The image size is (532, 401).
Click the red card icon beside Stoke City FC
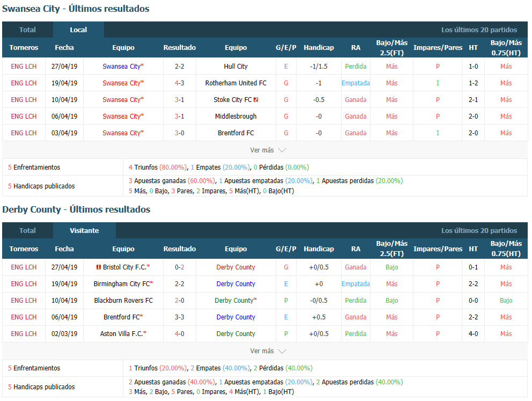pos(256,99)
